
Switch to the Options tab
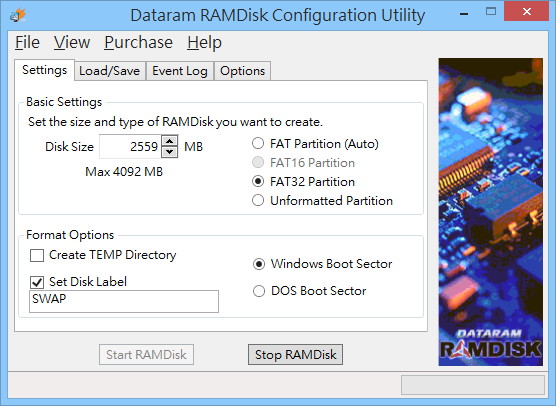[x=243, y=71]
